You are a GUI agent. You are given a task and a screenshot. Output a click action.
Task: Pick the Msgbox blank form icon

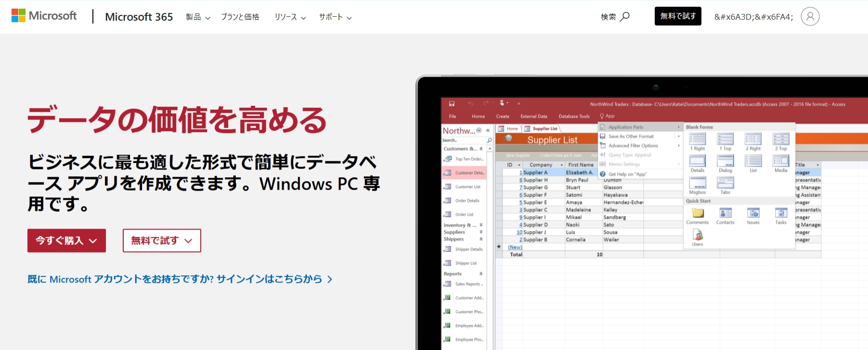[697, 183]
